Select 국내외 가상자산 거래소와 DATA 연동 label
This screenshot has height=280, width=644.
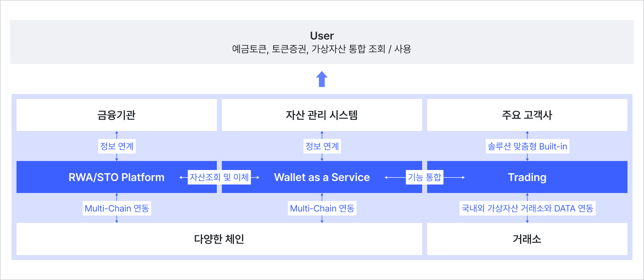coord(527,208)
